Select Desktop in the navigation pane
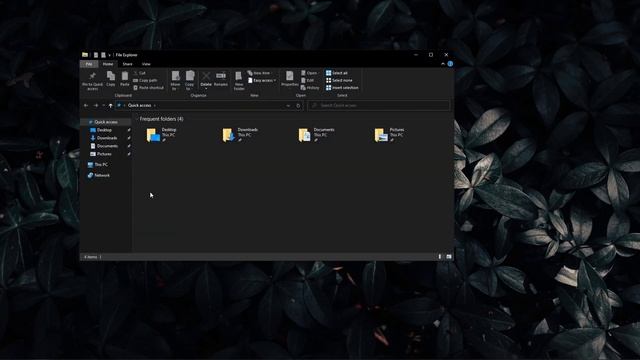640x360 pixels. pos(104,130)
